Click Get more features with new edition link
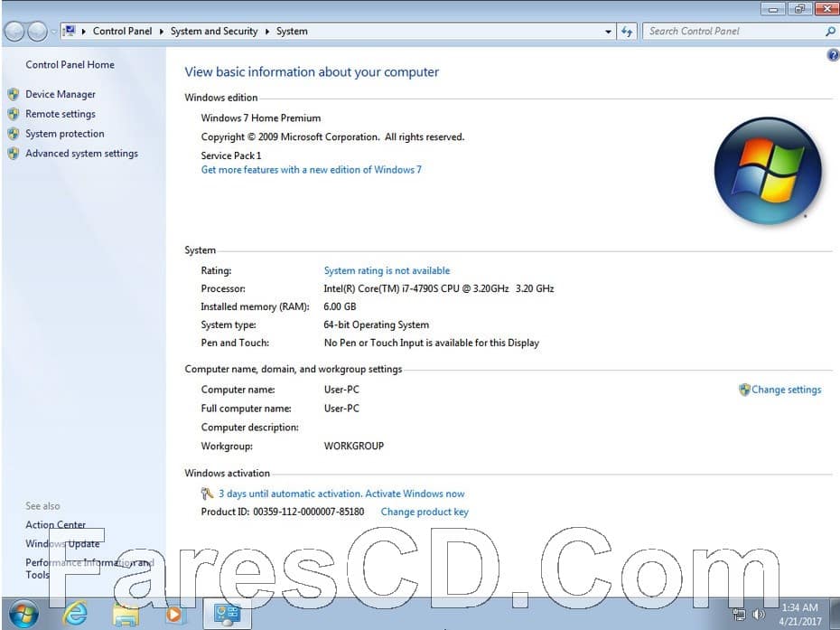This screenshot has width=840, height=630. (x=312, y=170)
